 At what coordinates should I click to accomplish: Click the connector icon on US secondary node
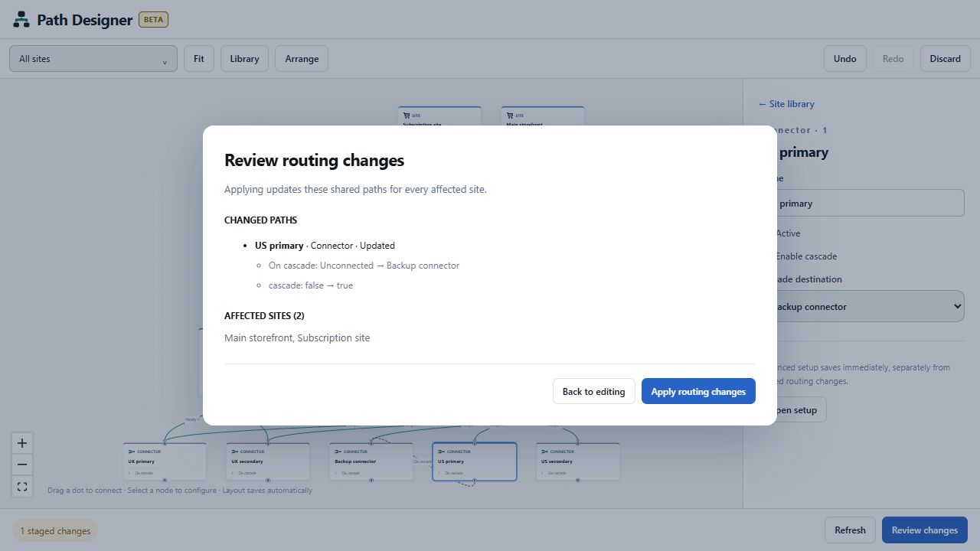pyautogui.click(x=545, y=452)
